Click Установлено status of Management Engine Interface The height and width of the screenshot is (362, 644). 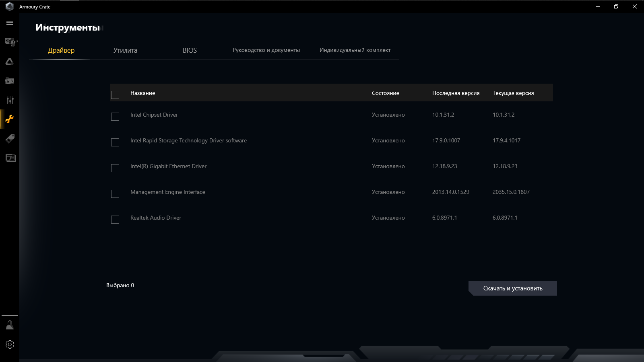click(x=388, y=192)
